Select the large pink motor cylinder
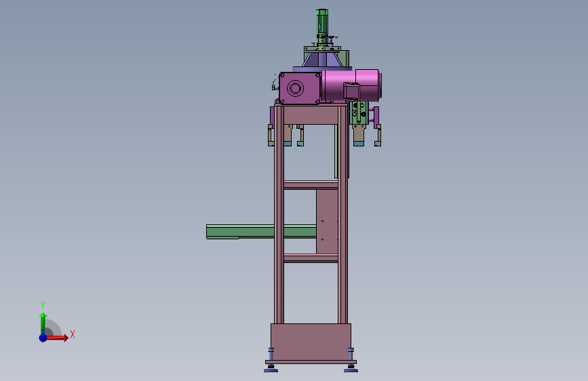The width and height of the screenshot is (588, 381). pyautogui.click(x=351, y=85)
